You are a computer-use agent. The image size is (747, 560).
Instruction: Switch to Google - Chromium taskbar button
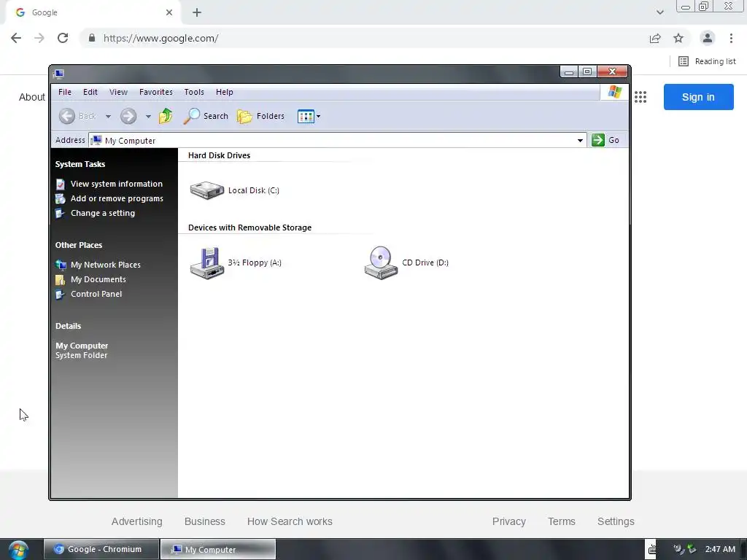pyautogui.click(x=101, y=549)
